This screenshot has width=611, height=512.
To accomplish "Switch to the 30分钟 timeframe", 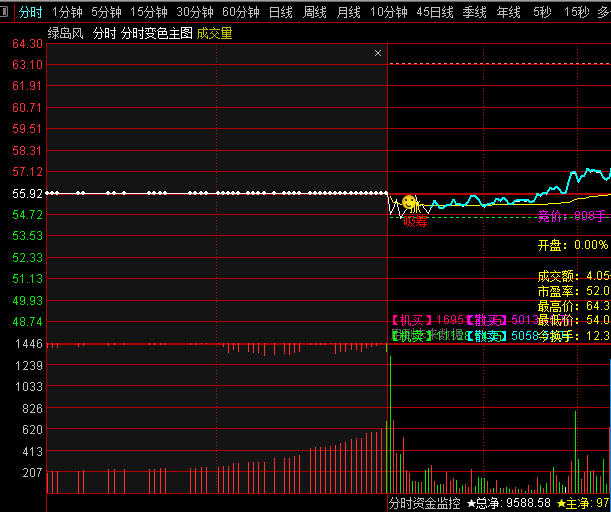I will 195,12.
